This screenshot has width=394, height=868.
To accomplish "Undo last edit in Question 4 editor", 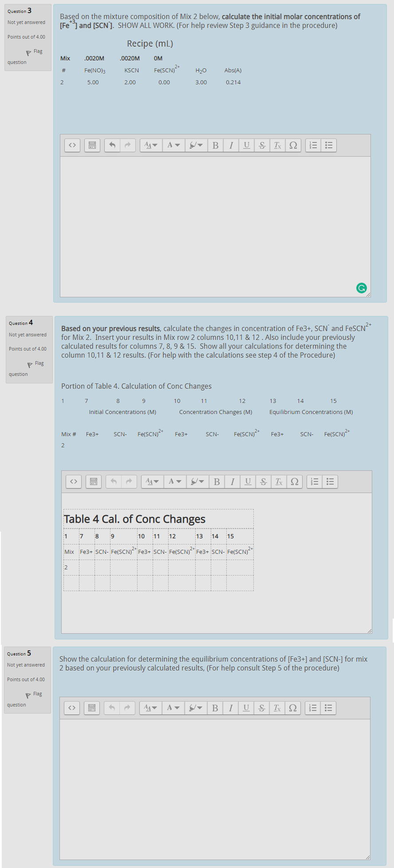I will [x=114, y=481].
